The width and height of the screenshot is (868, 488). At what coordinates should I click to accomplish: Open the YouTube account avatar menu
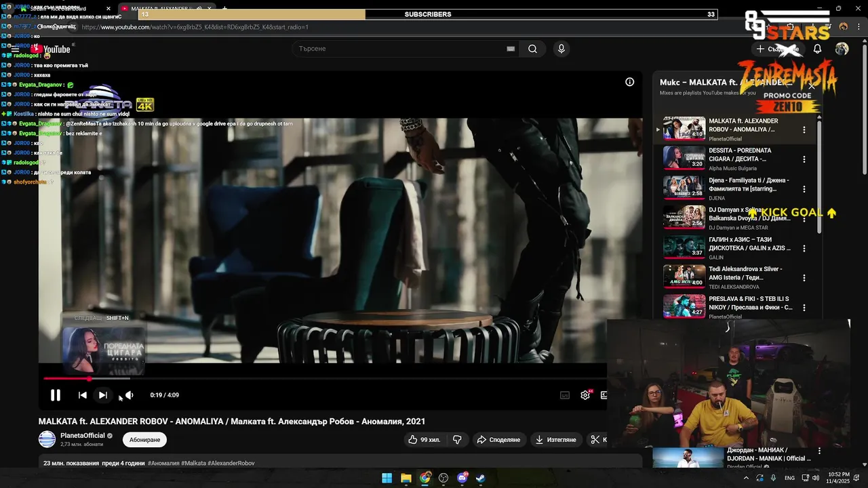click(842, 49)
